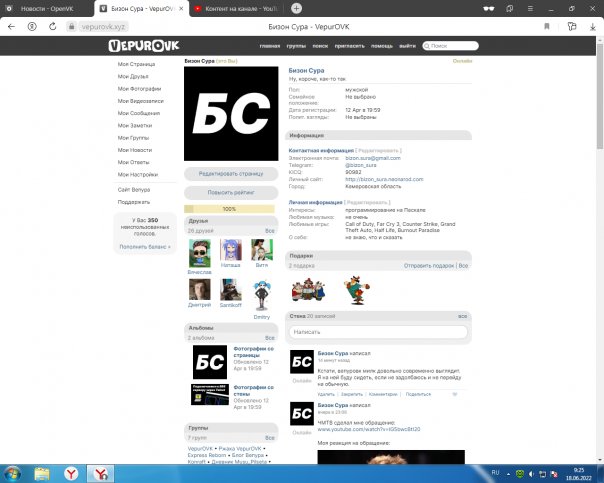Open the Yandex protect shield icon beside back arrow
Viewport: 604px width, 483px height.
32,27
